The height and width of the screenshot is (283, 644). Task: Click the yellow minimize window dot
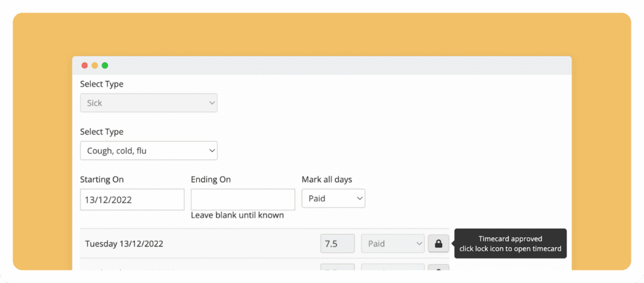(x=95, y=65)
